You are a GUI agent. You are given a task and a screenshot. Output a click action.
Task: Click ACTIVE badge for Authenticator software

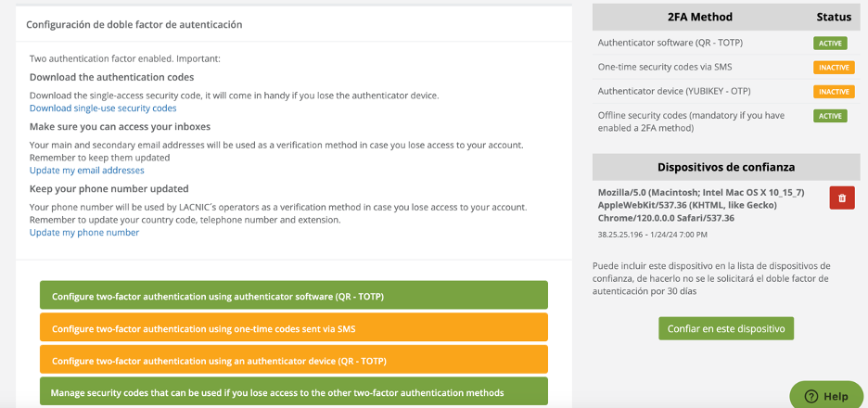coord(830,43)
